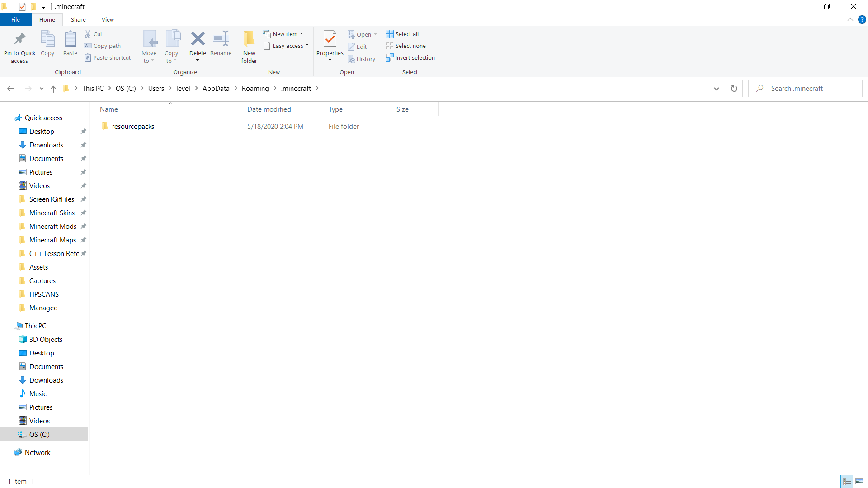The width and height of the screenshot is (868, 488).
Task: Open Customize Quick Access Toolbar dropdown
Action: (x=43, y=7)
